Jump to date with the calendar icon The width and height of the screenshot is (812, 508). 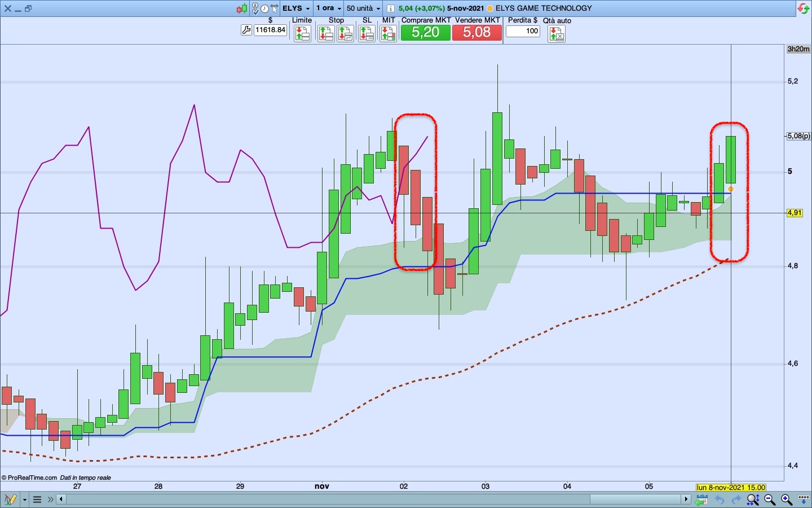[x=701, y=500]
